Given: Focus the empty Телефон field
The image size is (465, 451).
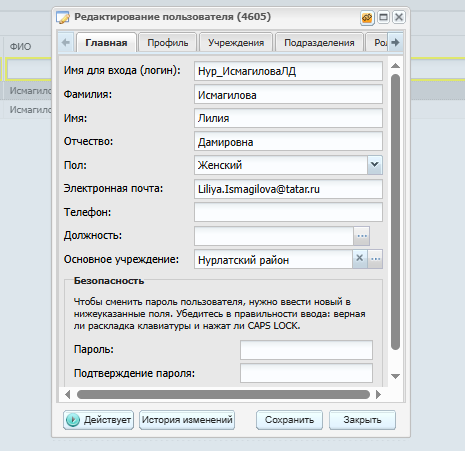Looking at the screenshot, I should pos(288,212).
